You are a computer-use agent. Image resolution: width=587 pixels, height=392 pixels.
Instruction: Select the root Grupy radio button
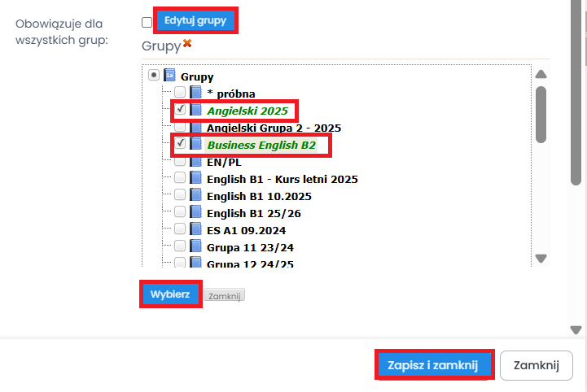pos(154,76)
